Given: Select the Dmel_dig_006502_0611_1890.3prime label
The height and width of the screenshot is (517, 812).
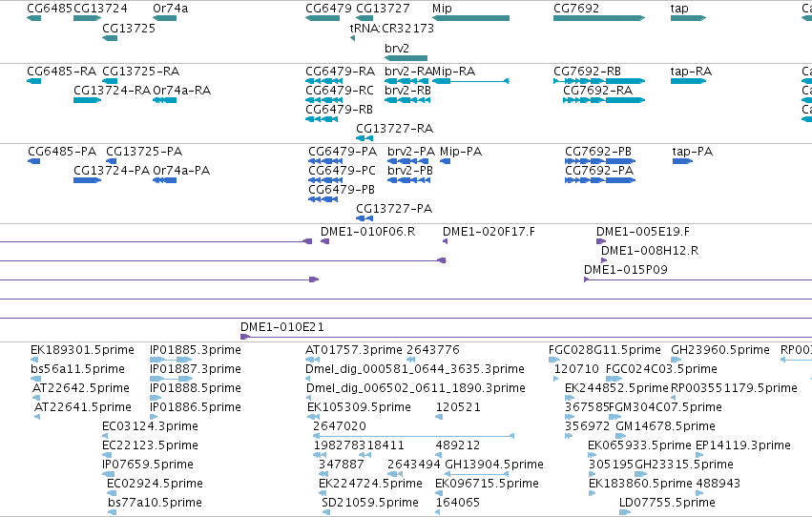Looking at the screenshot, I should 416,388.
